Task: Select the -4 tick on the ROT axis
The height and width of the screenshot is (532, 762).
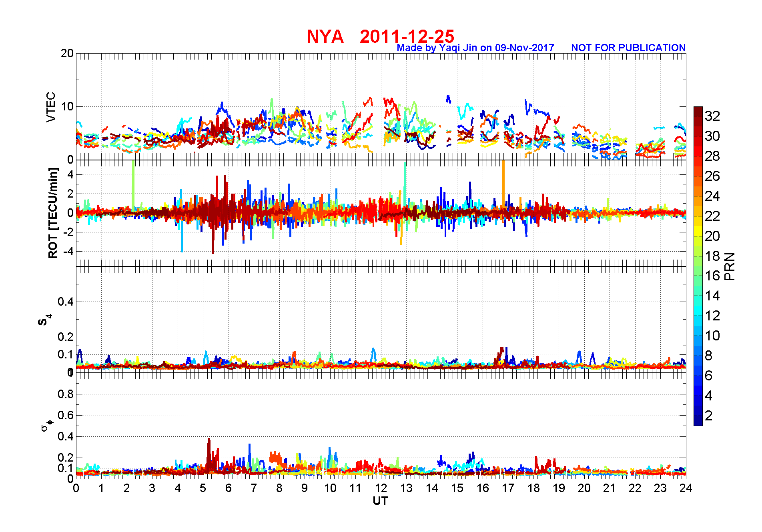Action: point(68,252)
